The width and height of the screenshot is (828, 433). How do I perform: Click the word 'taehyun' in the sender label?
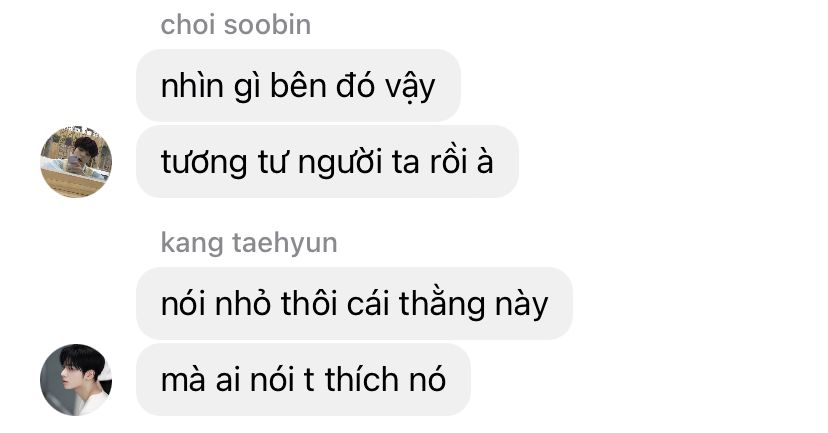tap(285, 243)
